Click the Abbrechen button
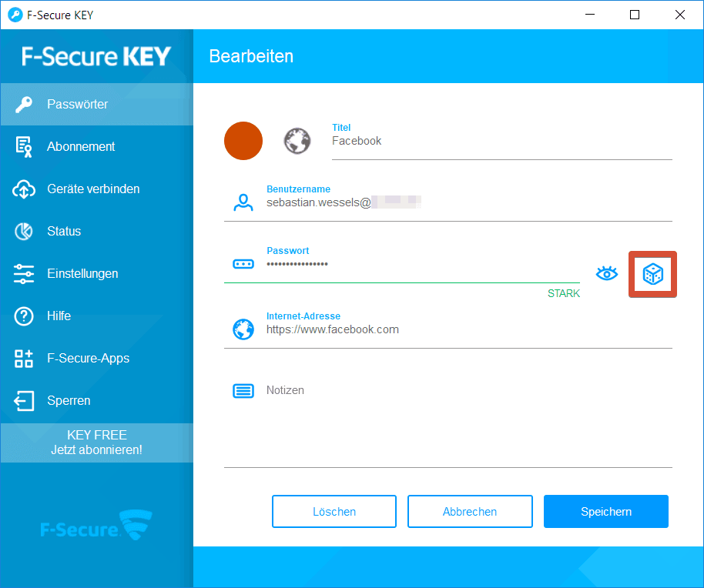The height and width of the screenshot is (588, 704). [x=470, y=511]
